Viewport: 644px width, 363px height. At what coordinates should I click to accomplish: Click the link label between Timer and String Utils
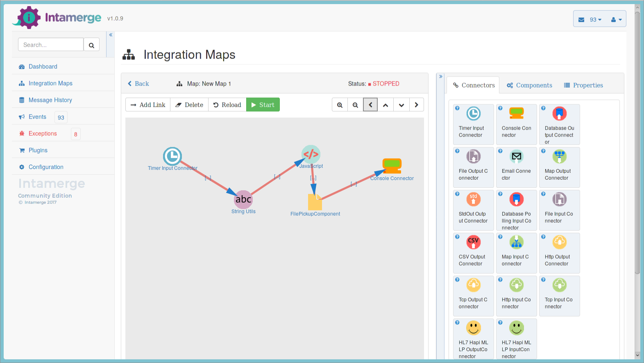pos(208,178)
